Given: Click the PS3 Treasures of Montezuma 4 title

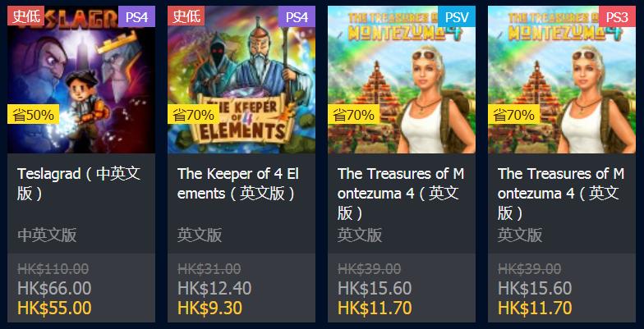Looking at the screenshot, I should (x=561, y=194).
